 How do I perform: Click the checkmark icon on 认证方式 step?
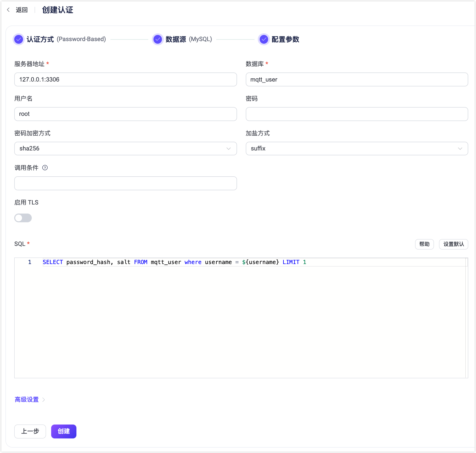coord(18,39)
